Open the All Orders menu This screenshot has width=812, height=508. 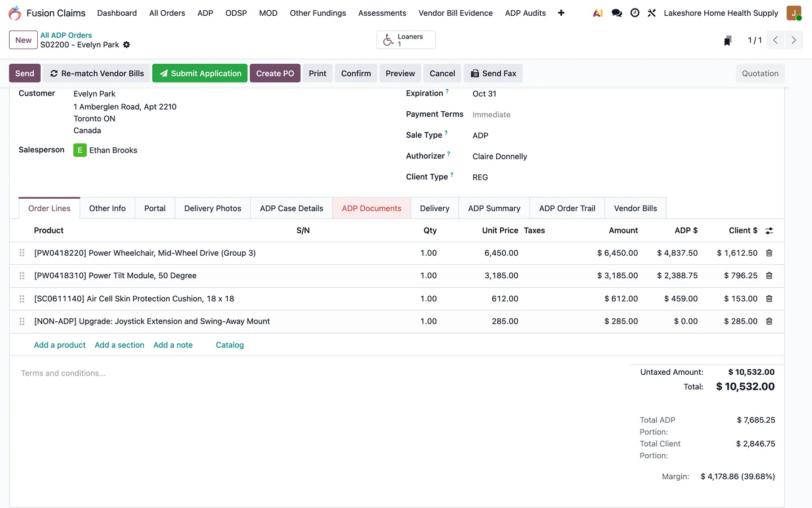coord(167,13)
